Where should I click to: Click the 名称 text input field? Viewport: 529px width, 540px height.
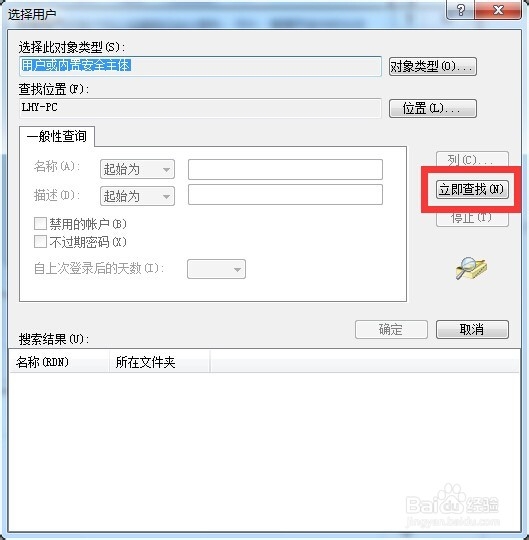point(285,169)
